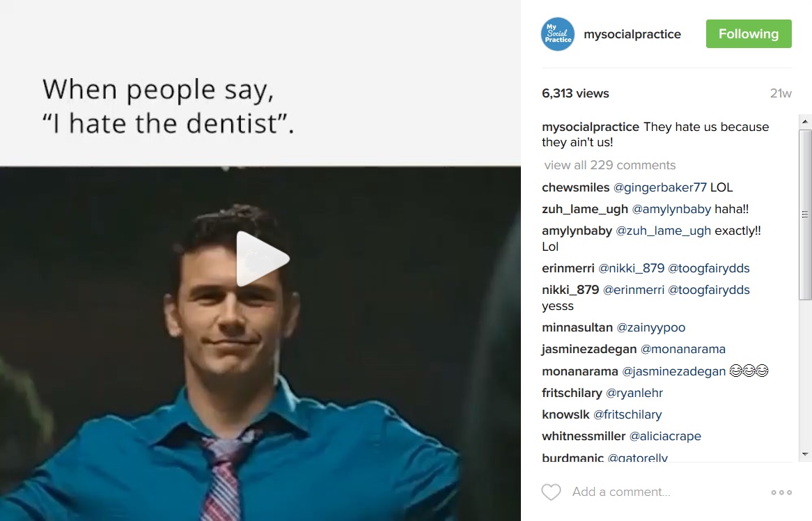Click the 21w post timestamp
Screen dimensions: 812x521
point(781,93)
